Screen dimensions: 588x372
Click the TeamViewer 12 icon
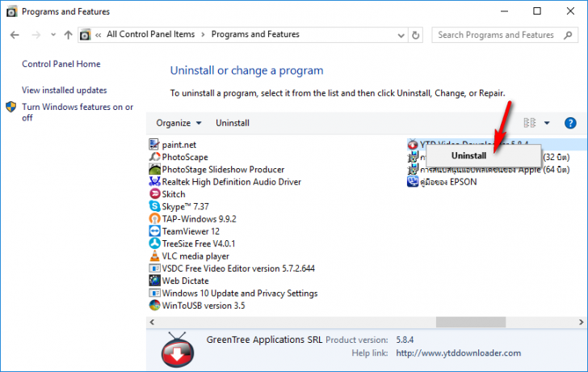tap(154, 231)
